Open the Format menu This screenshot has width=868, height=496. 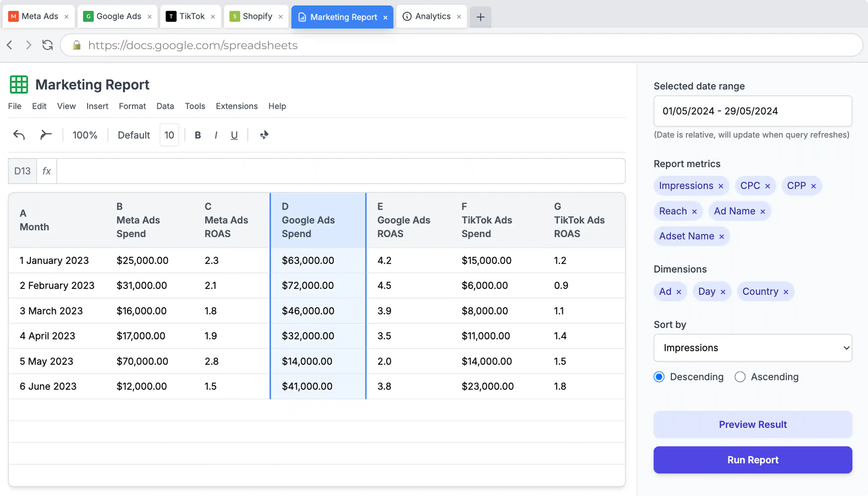click(x=133, y=106)
